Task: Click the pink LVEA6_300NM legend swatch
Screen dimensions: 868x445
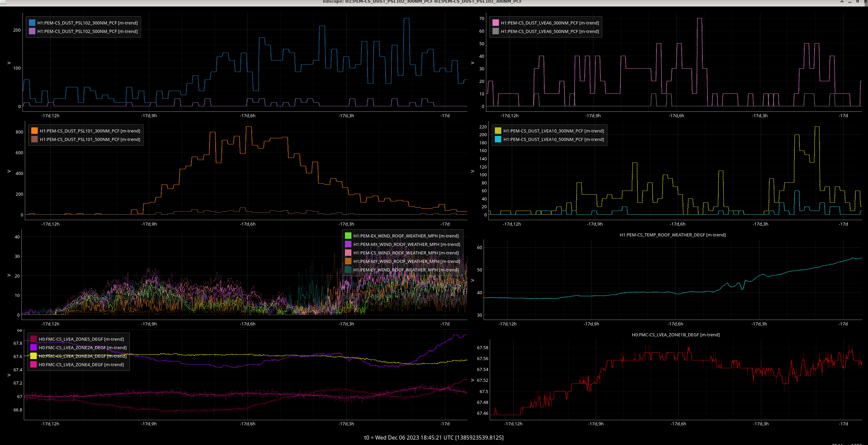Action: [496, 23]
